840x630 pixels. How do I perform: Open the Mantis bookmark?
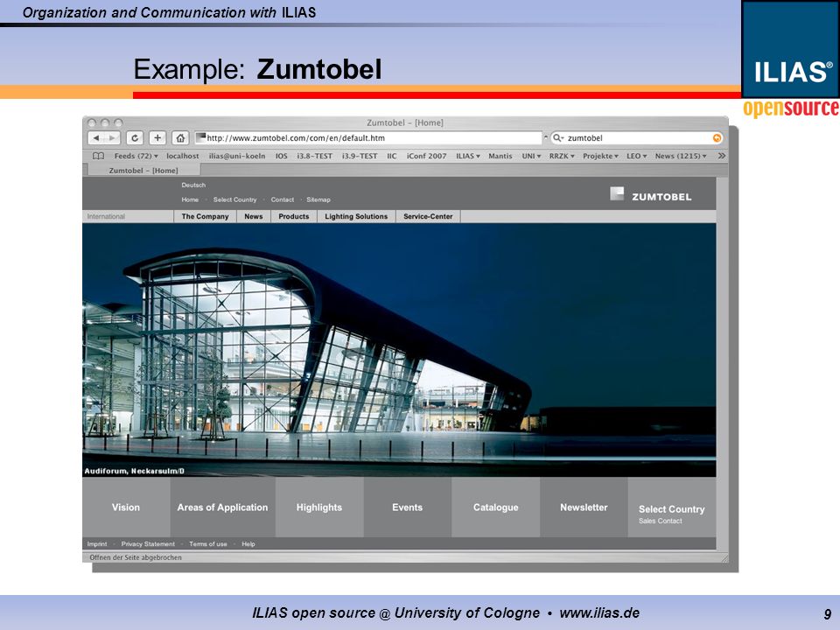pyautogui.click(x=500, y=156)
